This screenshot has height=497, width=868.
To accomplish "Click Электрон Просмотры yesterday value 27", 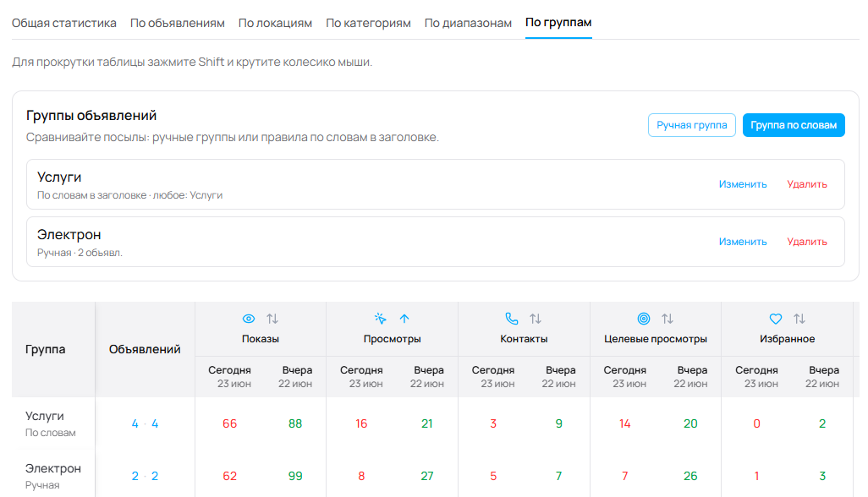I will click(x=426, y=477).
